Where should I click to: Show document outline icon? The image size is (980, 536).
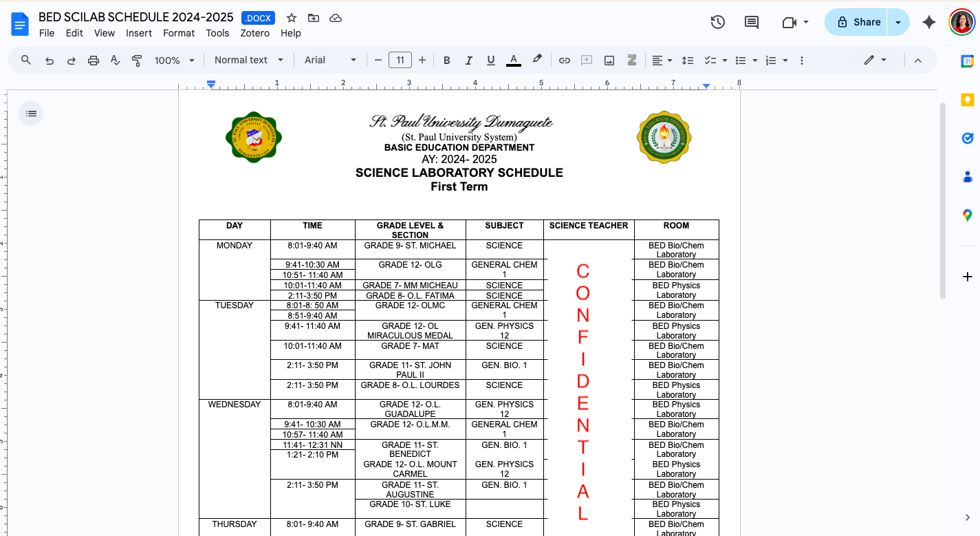31,114
